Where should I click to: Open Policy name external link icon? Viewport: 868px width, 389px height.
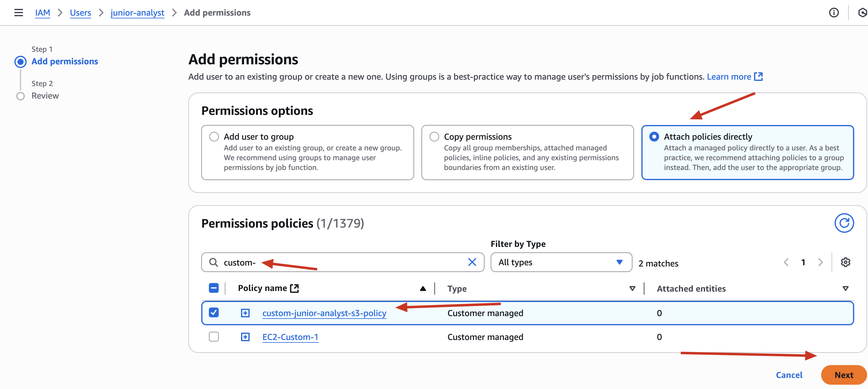pos(295,288)
